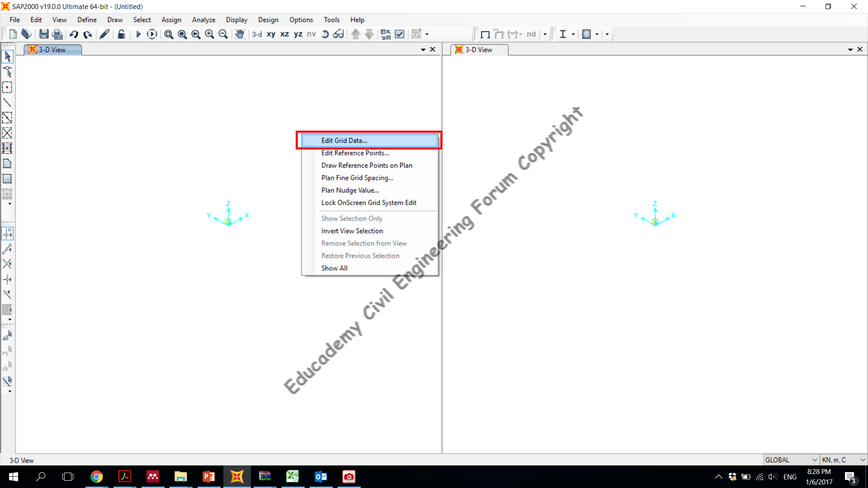
Task: Click the Save model disk icon
Action: click(x=44, y=34)
